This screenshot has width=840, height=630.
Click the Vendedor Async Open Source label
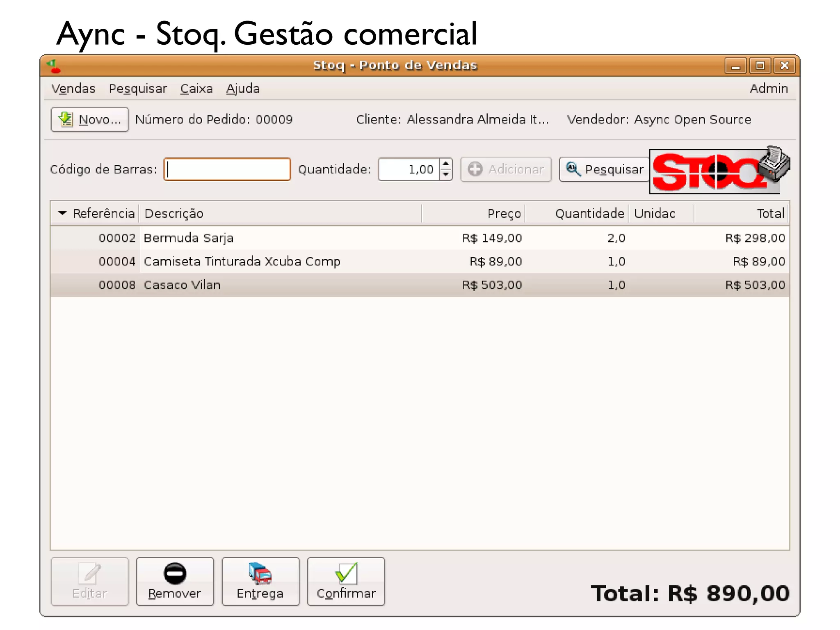[x=659, y=119]
